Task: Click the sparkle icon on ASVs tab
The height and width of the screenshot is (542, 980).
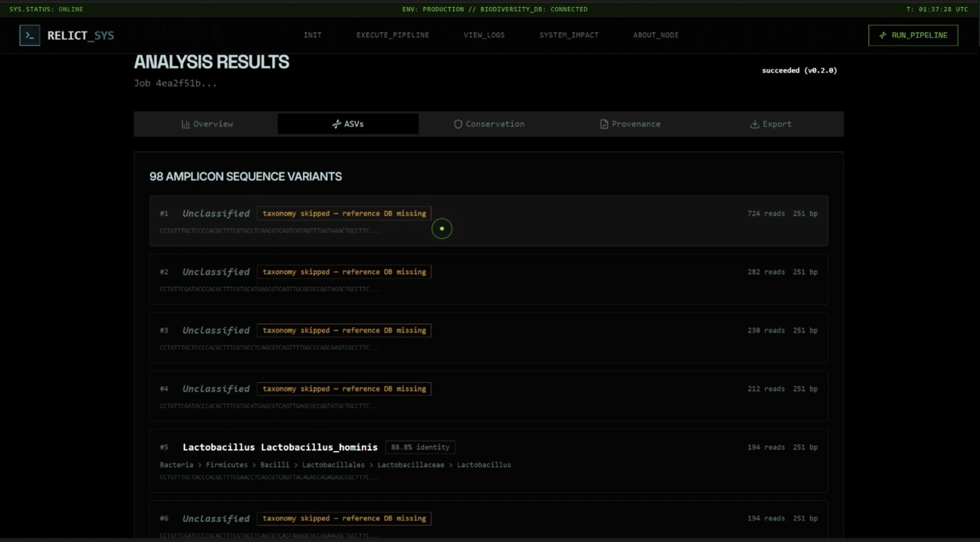Action: [336, 124]
